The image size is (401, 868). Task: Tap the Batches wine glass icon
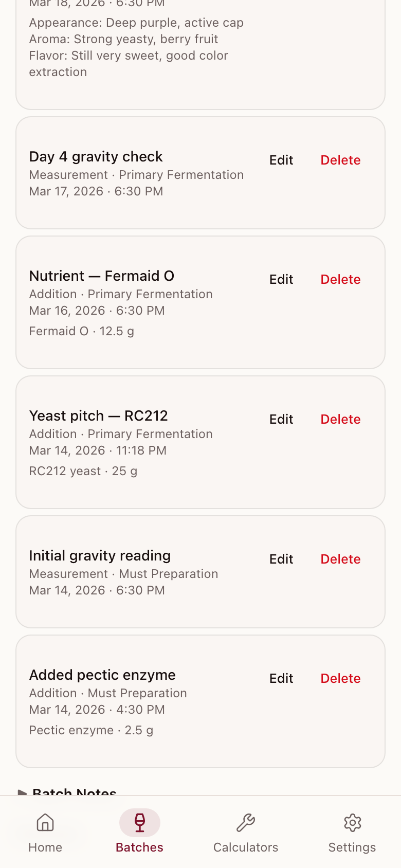click(x=139, y=823)
